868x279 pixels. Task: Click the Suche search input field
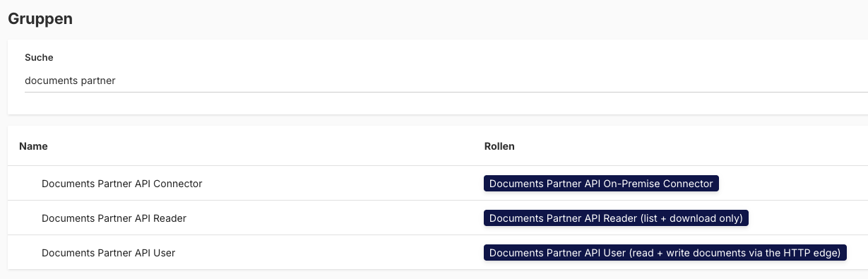coord(446,81)
